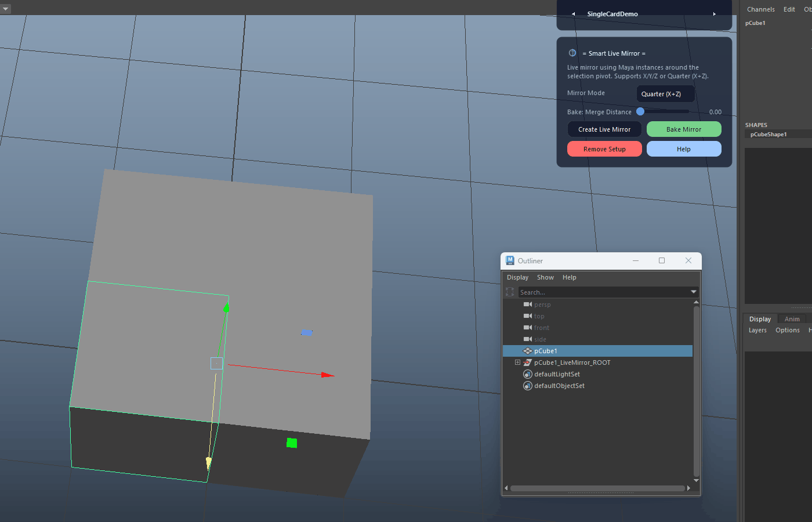Select the pCube1 row in the Outliner
Screen dimensions: 812x522
click(597, 351)
